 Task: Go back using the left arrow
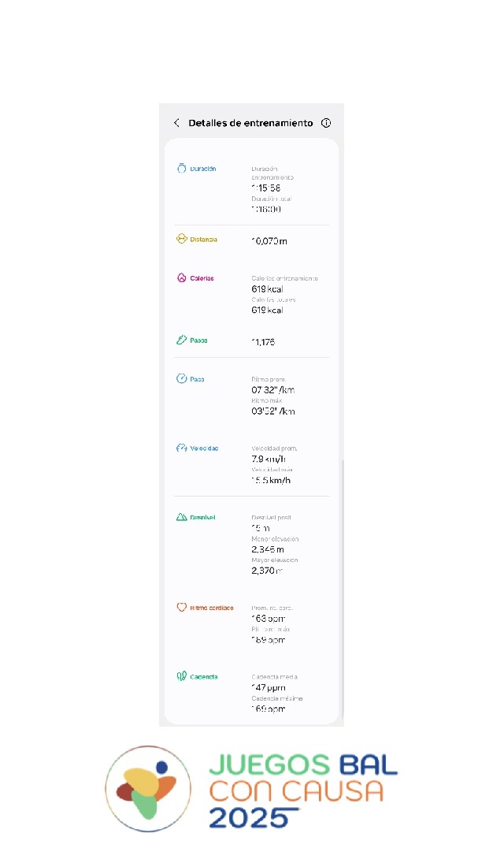(x=176, y=123)
